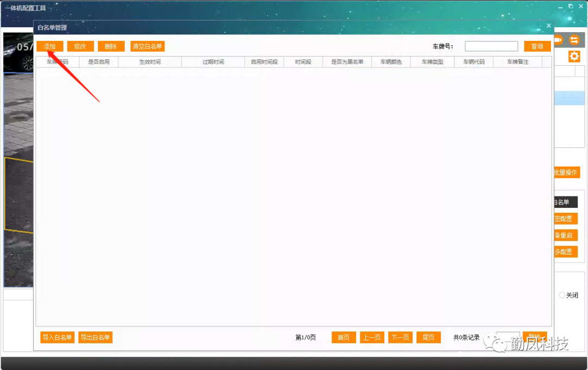Click the 删除 button to delete an entry
Screen dimensions: 588x370
(111, 46)
